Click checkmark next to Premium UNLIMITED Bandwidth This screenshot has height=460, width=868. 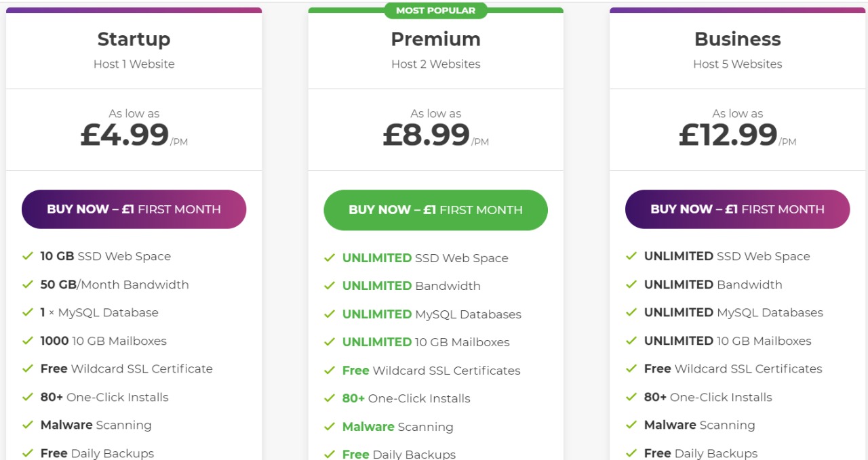330,286
